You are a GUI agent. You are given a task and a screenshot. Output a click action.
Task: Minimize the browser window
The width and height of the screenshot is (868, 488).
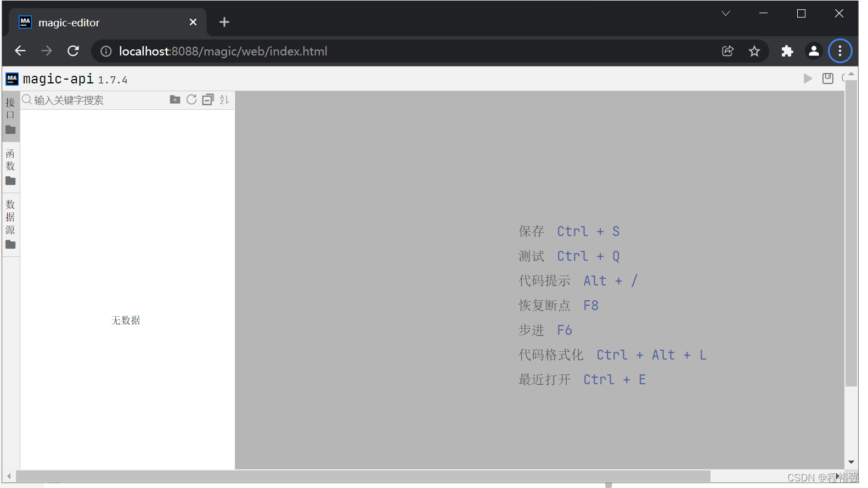[763, 13]
